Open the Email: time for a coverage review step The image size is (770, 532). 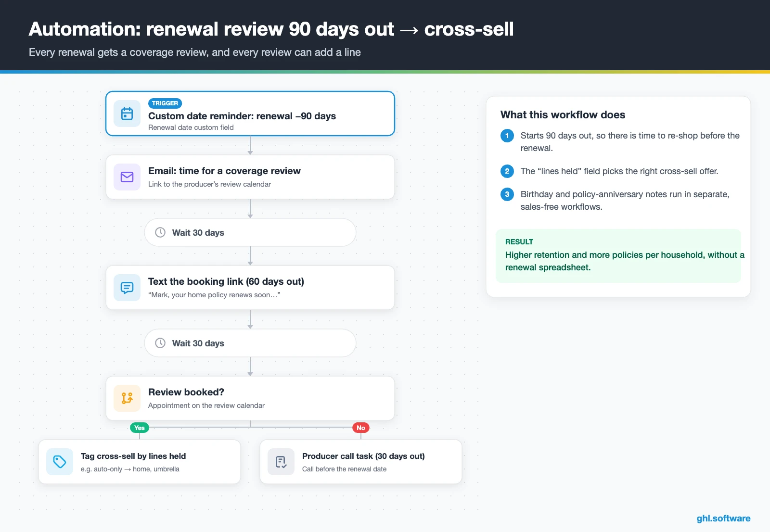[x=250, y=177]
